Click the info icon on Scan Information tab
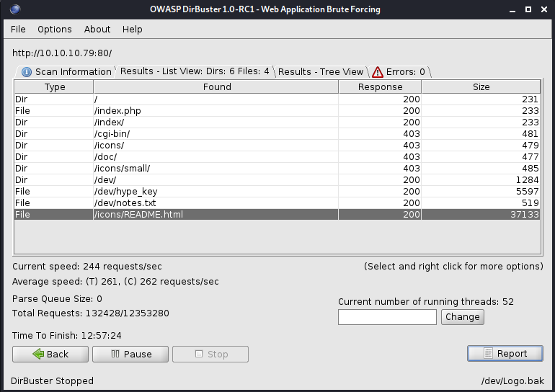Image resolution: width=555 pixels, height=392 pixels. click(27, 72)
